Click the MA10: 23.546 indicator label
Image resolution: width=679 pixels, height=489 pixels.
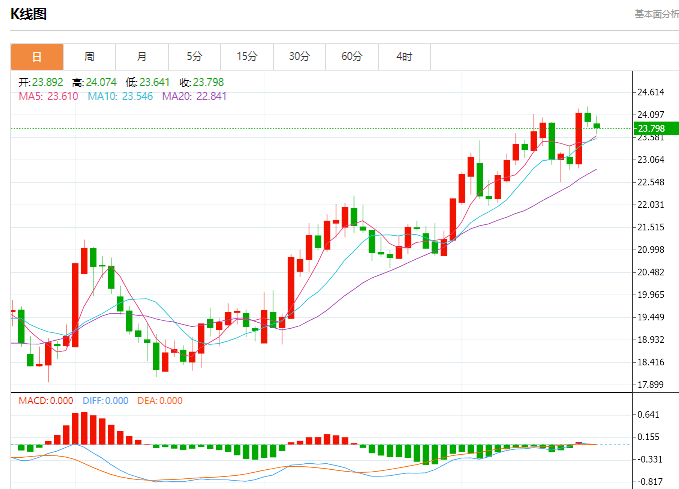[x=120, y=96]
